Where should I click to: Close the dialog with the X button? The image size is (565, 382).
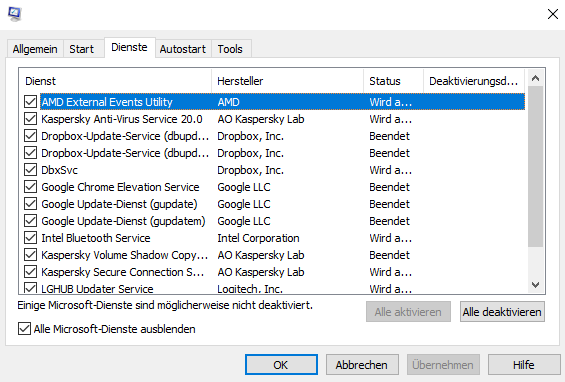pos(552,14)
